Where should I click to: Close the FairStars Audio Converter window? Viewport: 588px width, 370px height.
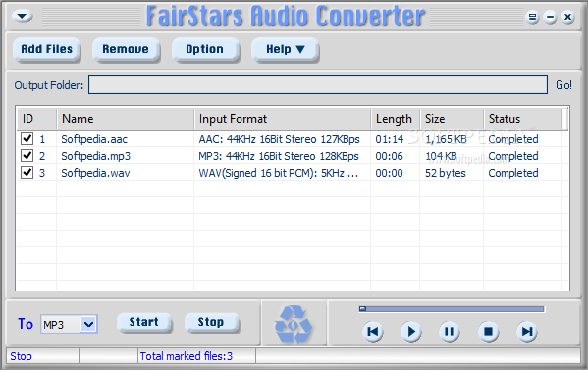click(568, 17)
